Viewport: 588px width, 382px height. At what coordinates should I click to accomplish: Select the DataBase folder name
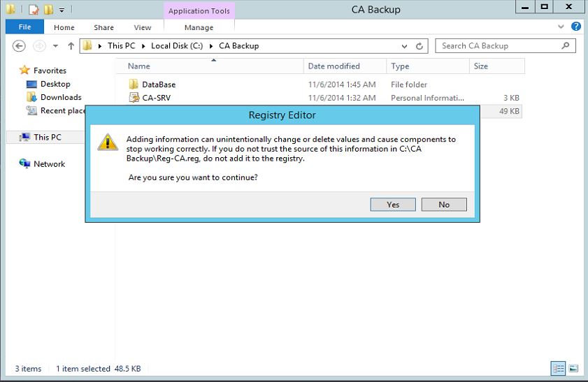pos(159,85)
